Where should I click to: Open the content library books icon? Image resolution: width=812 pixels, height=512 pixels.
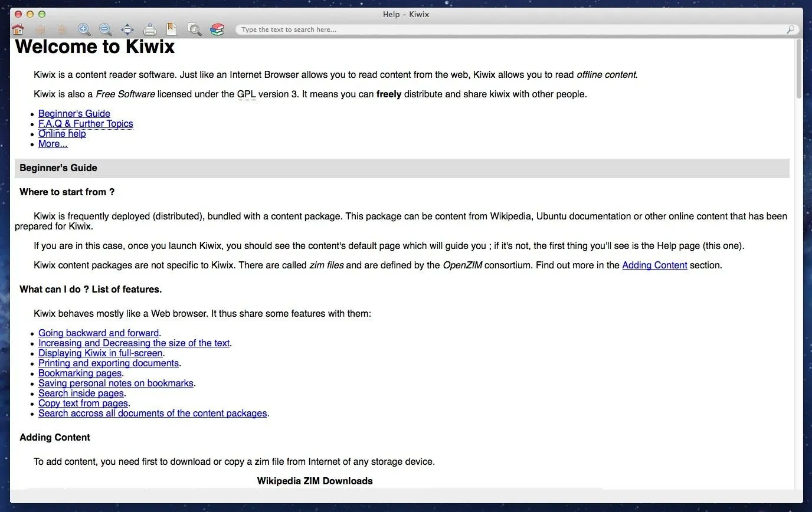click(x=217, y=29)
